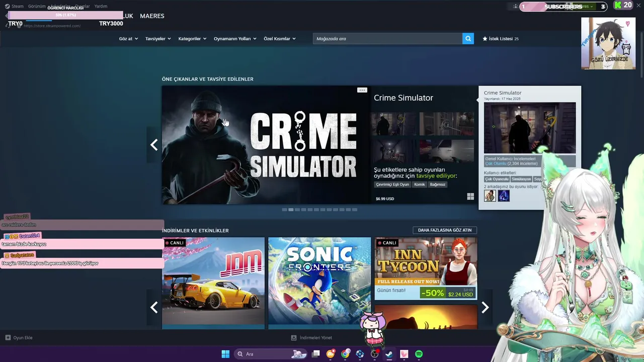The width and height of the screenshot is (644, 362).
Task: Select the Bağımsız tag
Action: pyautogui.click(x=438, y=185)
